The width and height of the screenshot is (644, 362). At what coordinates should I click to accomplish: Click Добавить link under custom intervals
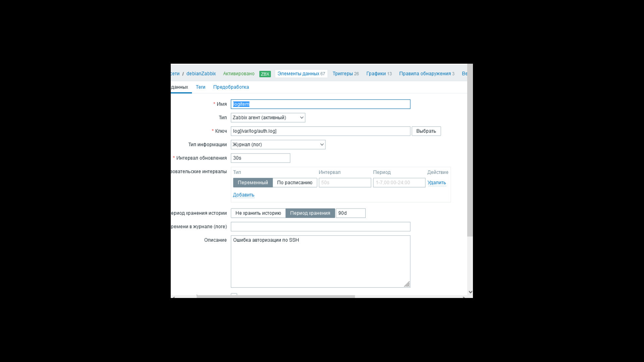click(244, 195)
